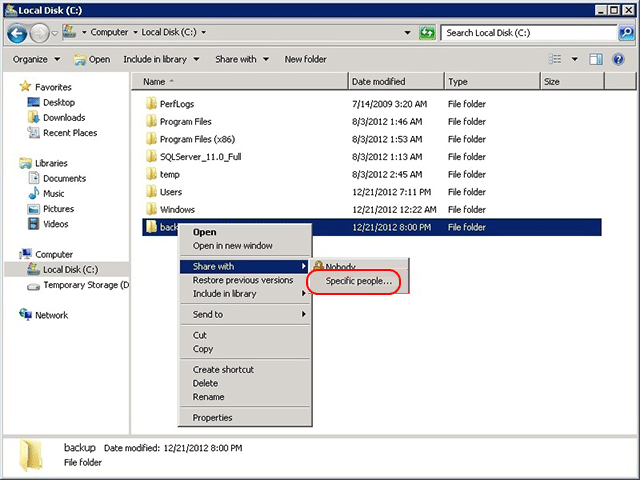
Task: Choose Create shortcut in context menu
Action: point(245,369)
